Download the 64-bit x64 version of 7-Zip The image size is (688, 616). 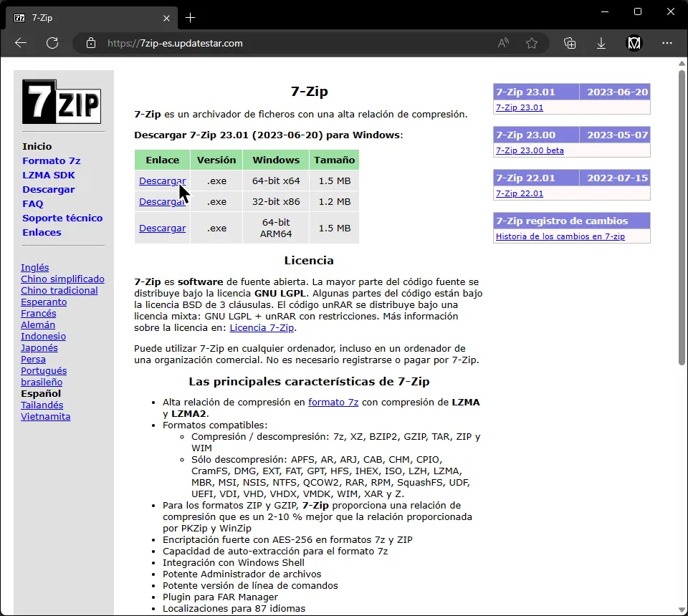point(161,181)
